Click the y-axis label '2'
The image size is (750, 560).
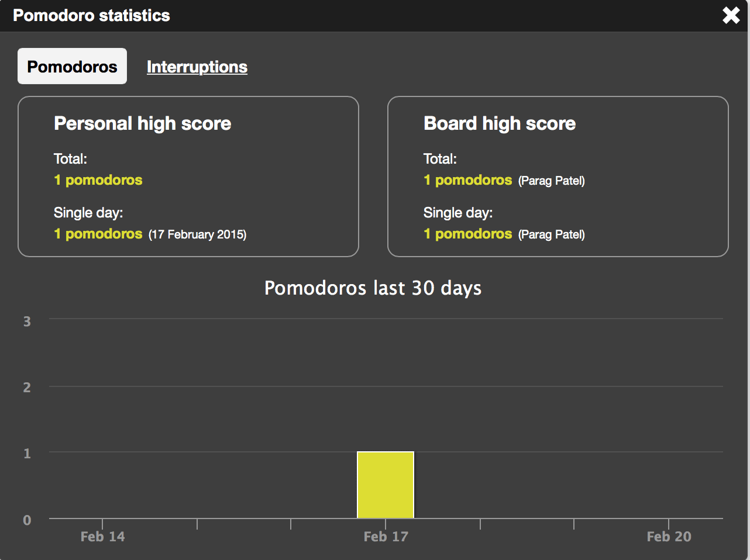pos(27,387)
